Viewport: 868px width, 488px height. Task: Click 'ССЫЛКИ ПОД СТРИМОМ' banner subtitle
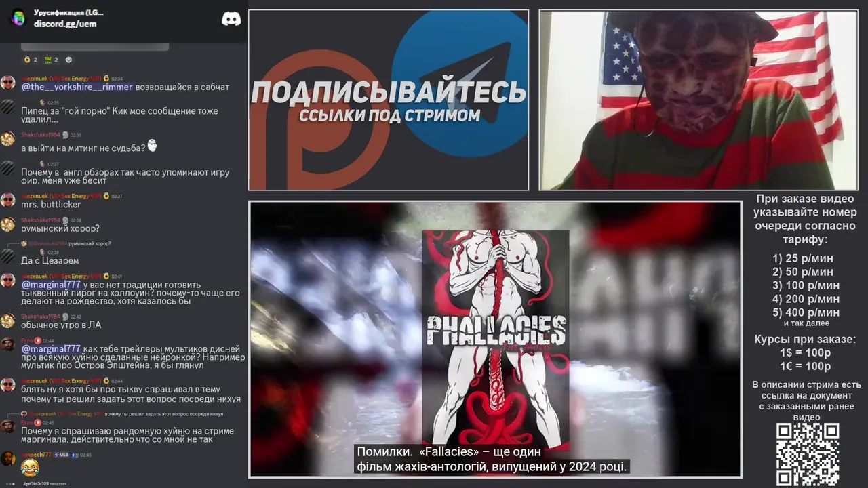(x=389, y=115)
